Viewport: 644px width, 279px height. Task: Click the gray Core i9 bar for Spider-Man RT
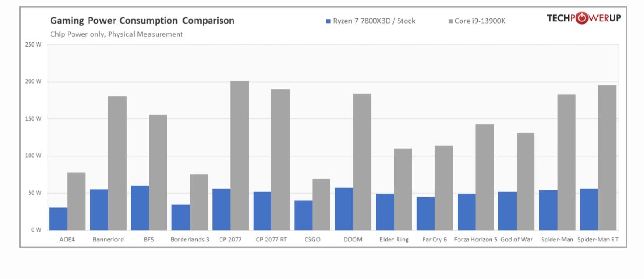pos(607,158)
